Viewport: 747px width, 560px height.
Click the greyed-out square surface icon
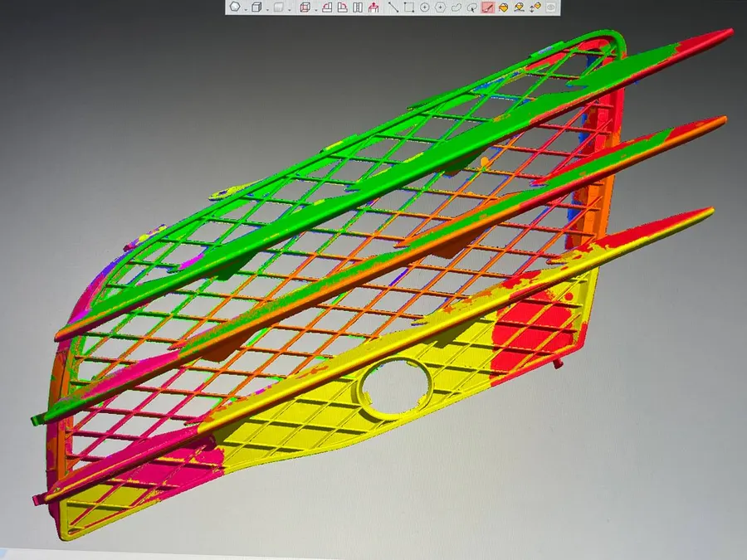click(x=278, y=7)
